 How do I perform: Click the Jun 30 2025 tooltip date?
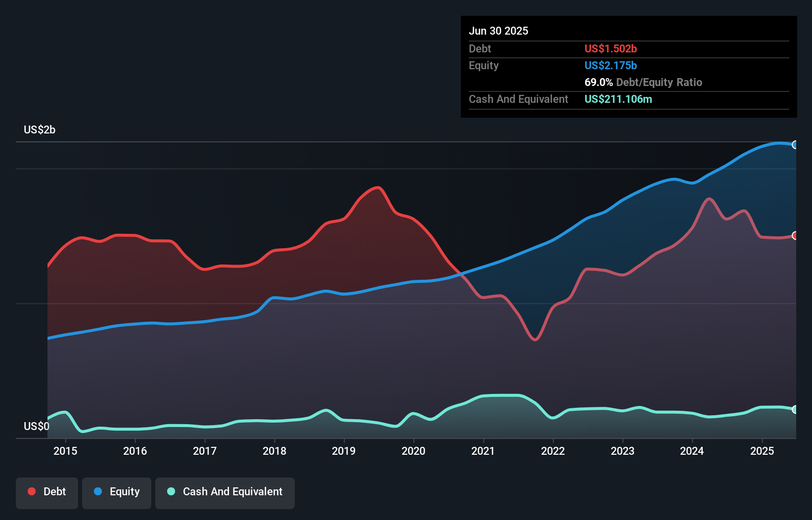(498, 31)
